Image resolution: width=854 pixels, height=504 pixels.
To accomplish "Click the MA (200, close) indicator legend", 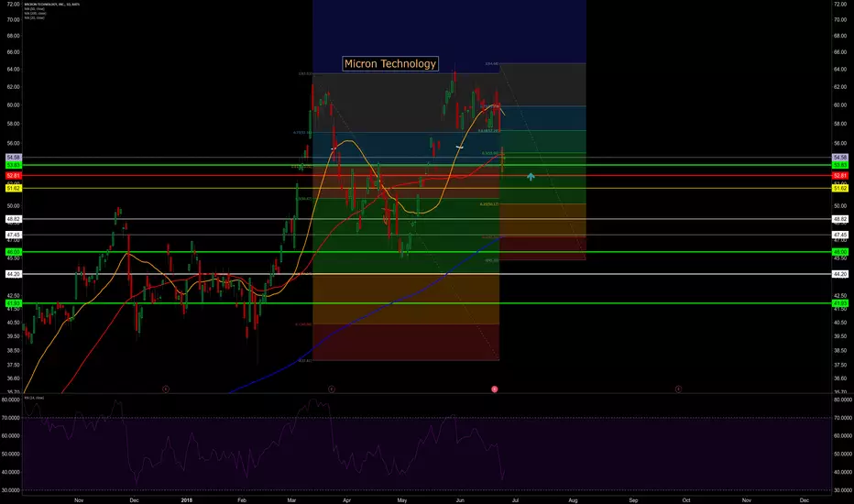I will tap(35, 13).
